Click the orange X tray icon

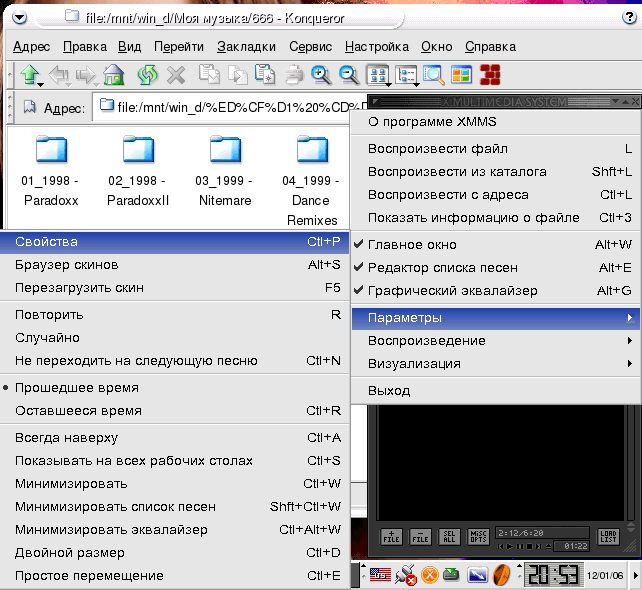[x=430, y=575]
